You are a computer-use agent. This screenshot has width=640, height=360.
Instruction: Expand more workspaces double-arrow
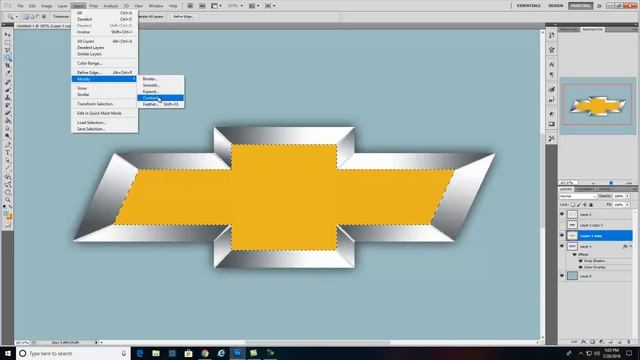click(x=599, y=6)
